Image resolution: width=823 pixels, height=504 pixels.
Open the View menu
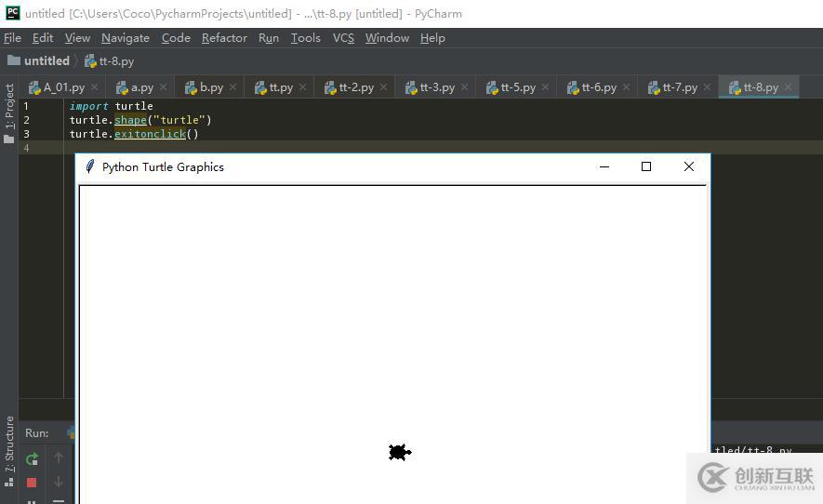coord(78,38)
